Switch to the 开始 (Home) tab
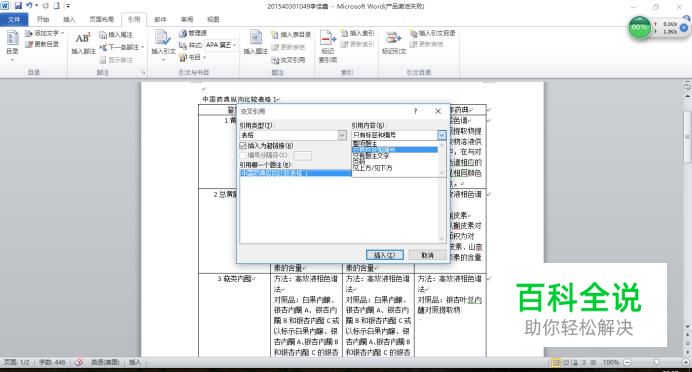The height and width of the screenshot is (372, 692). pyautogui.click(x=43, y=19)
